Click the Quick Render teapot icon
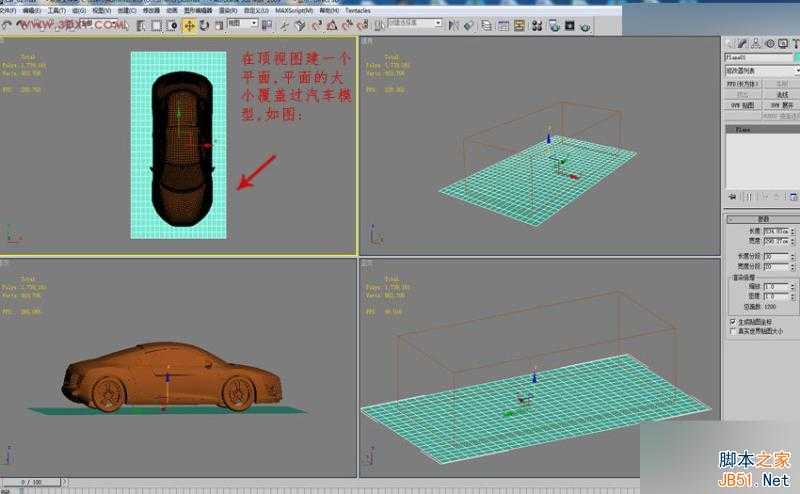Image resolution: width=800 pixels, height=494 pixels. click(x=585, y=26)
